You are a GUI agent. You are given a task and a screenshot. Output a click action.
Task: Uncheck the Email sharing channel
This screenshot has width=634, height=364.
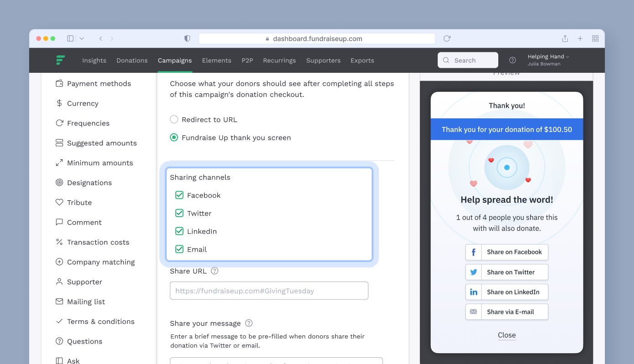[x=179, y=249]
